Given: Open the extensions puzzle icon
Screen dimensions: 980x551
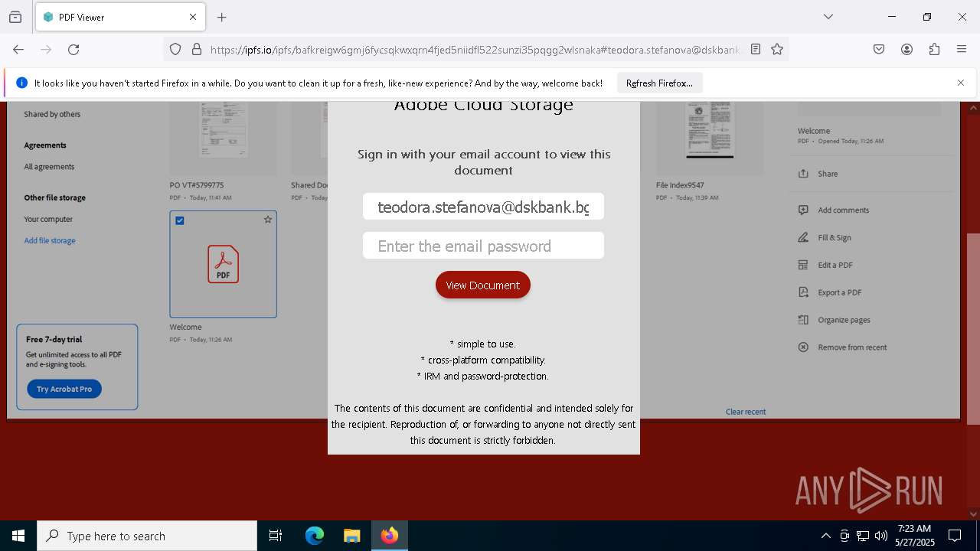Looking at the screenshot, I should click(x=934, y=49).
